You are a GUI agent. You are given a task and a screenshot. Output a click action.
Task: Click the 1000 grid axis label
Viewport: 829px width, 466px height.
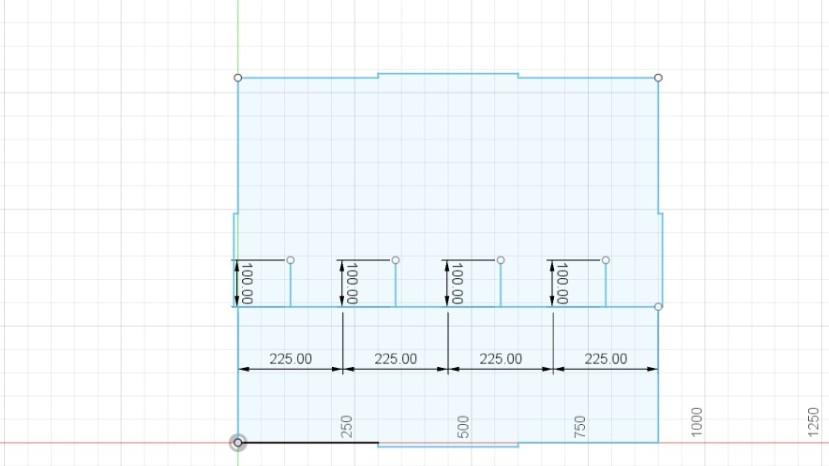click(697, 422)
